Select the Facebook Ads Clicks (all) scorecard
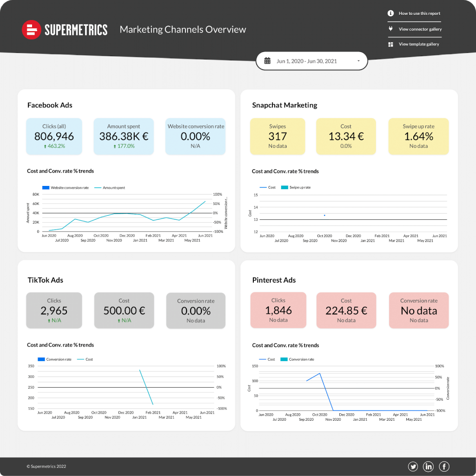476x476 pixels. (54, 136)
